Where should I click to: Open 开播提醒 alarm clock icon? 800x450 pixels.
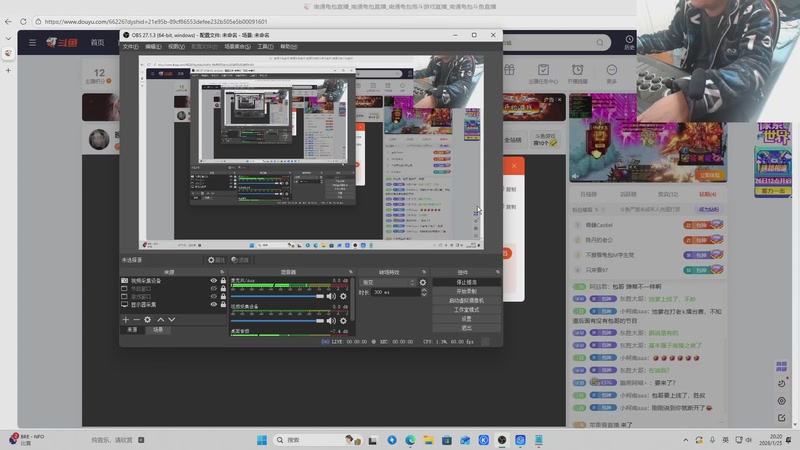[x=578, y=73]
